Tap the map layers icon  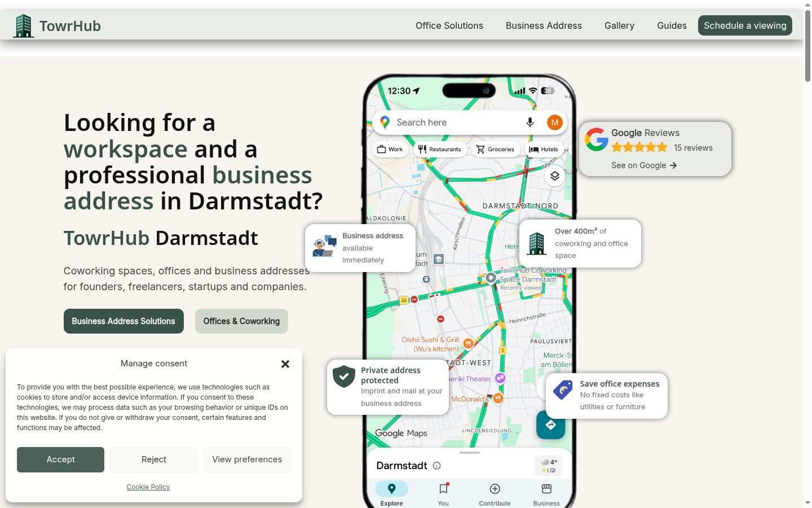555,176
